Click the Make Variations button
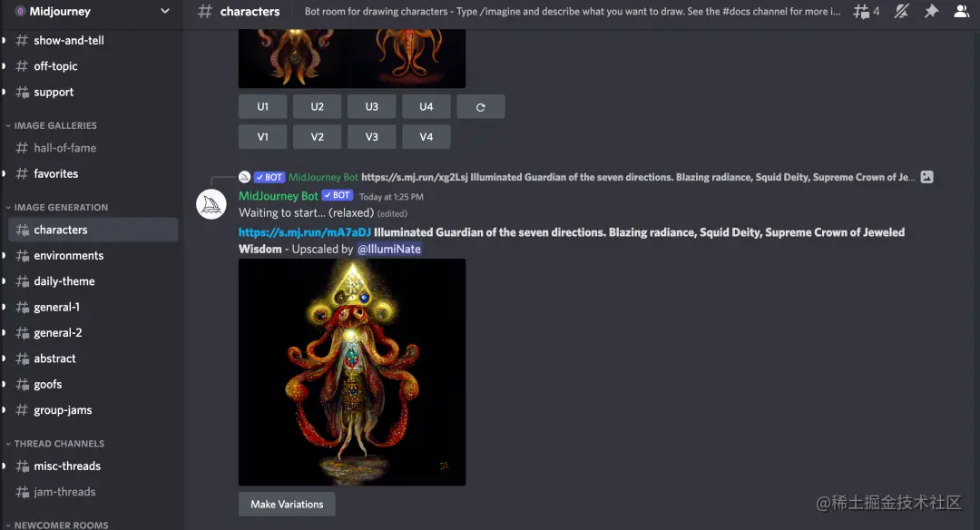 287,505
